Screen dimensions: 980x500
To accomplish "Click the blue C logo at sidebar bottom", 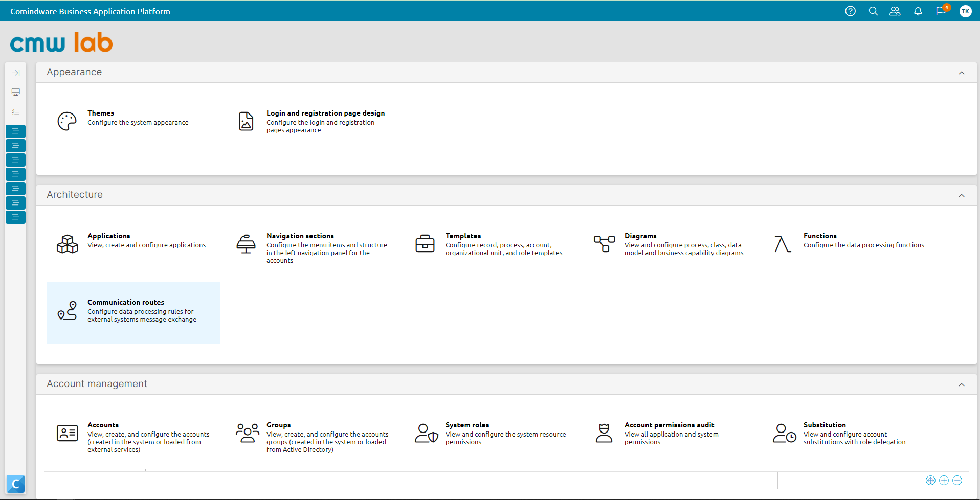I will pyautogui.click(x=15, y=484).
